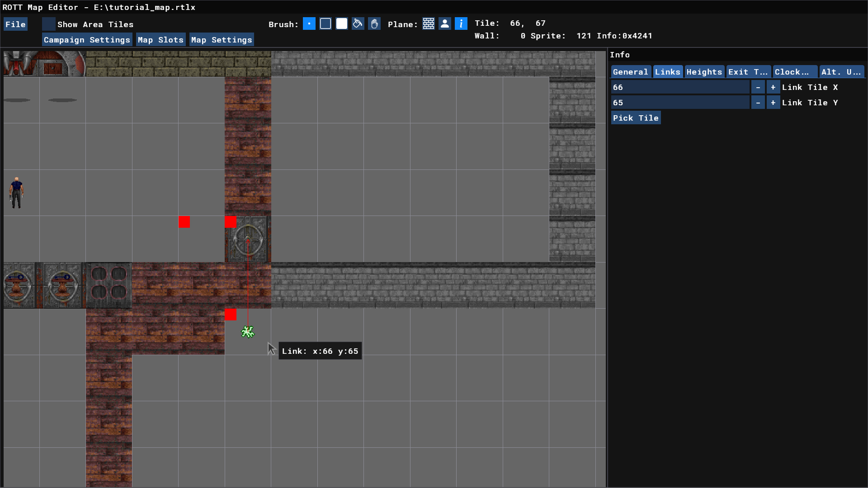This screenshot has height=488, width=868.
Task: Switch to the sprite plane person icon
Action: (445, 24)
